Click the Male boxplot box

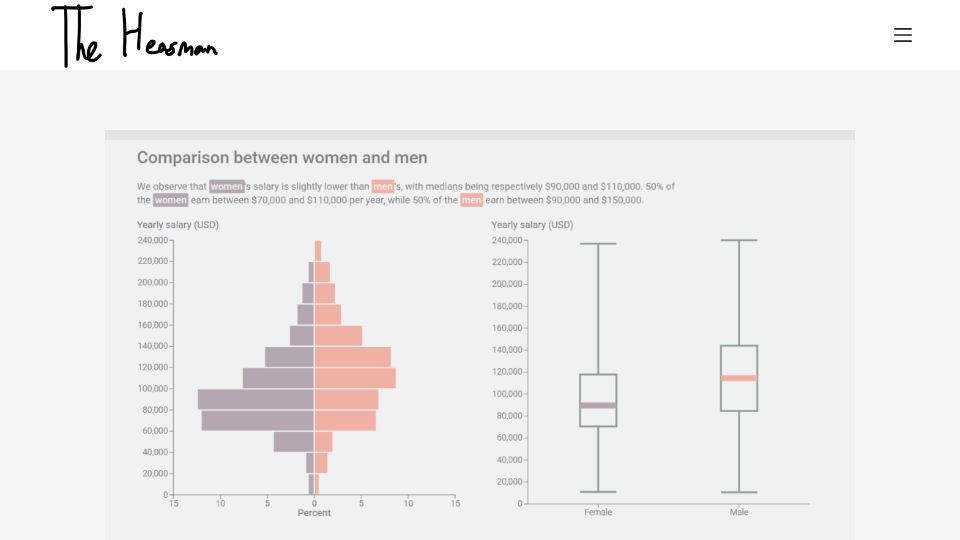[x=739, y=378]
